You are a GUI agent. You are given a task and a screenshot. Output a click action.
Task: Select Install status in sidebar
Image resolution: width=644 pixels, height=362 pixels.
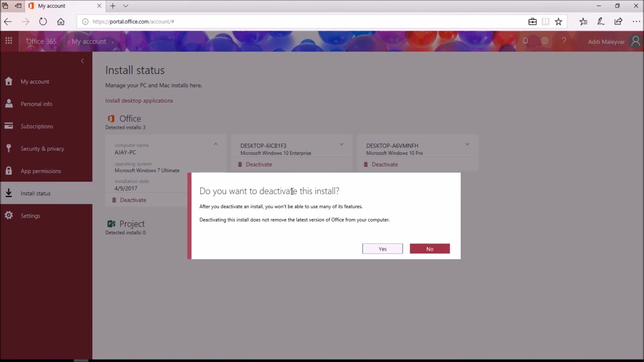(x=46, y=193)
